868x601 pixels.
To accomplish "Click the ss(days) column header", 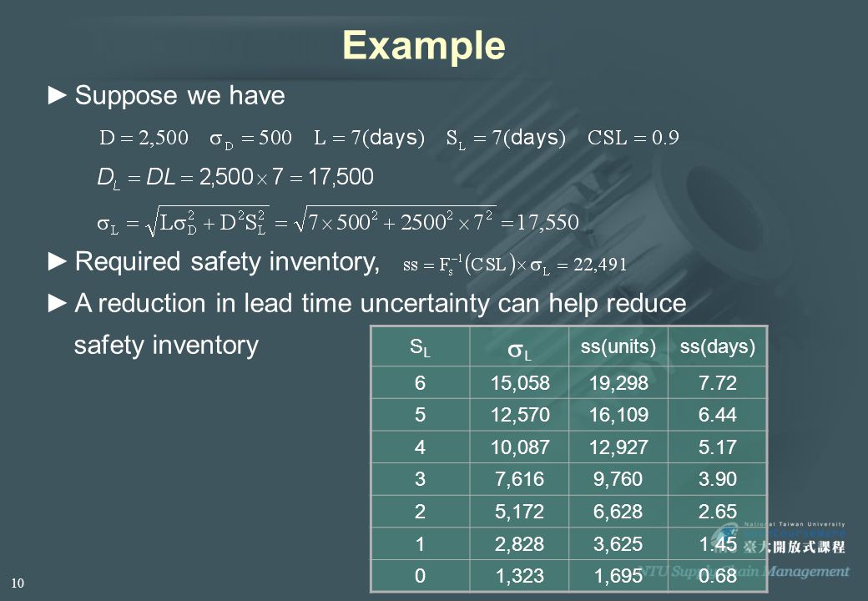I will coord(718,347).
